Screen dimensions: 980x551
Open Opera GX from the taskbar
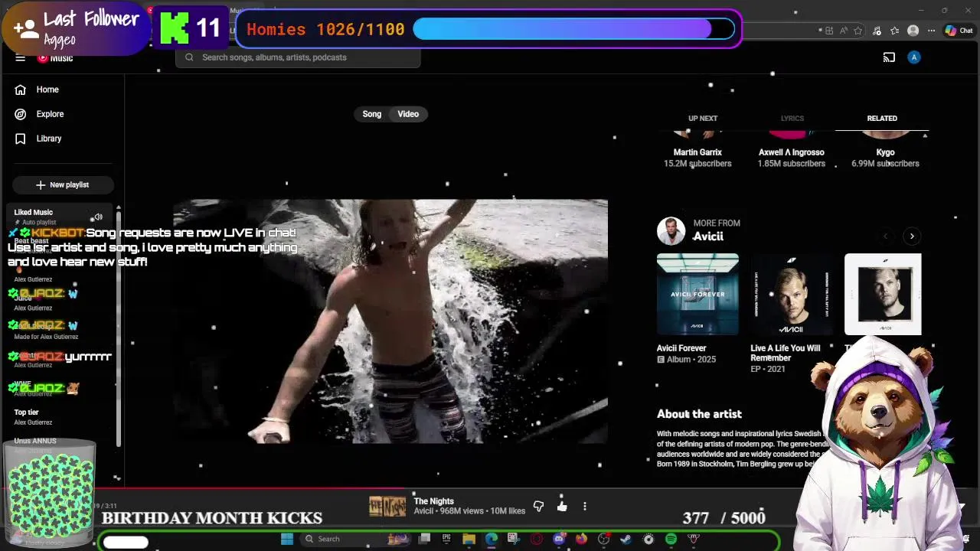click(x=536, y=539)
